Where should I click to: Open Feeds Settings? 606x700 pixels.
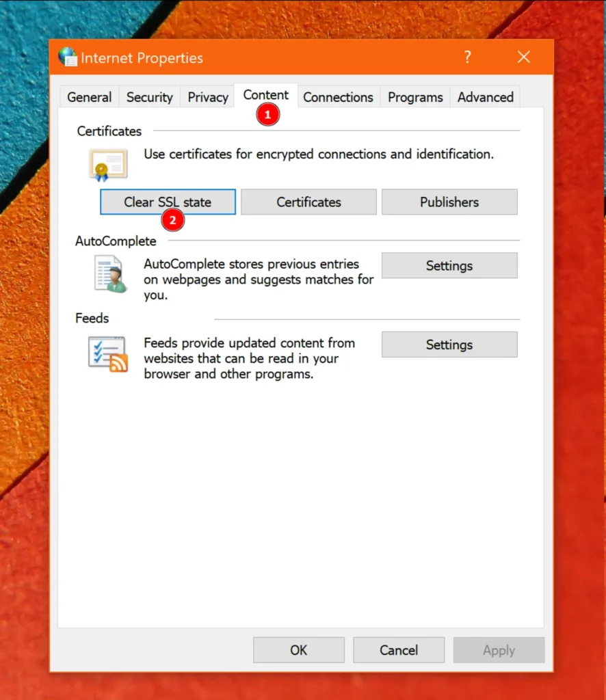(x=449, y=345)
